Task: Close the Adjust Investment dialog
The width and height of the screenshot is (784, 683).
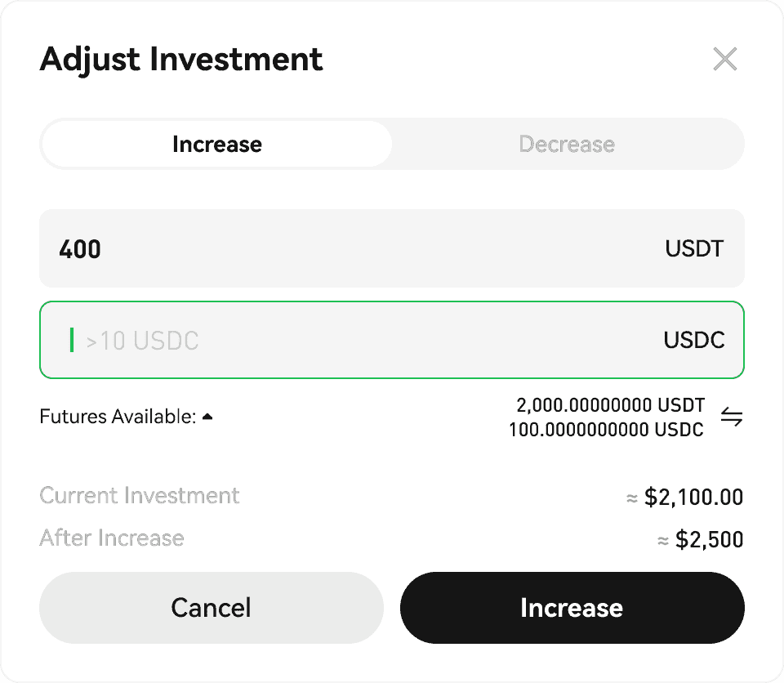Action: (724, 59)
